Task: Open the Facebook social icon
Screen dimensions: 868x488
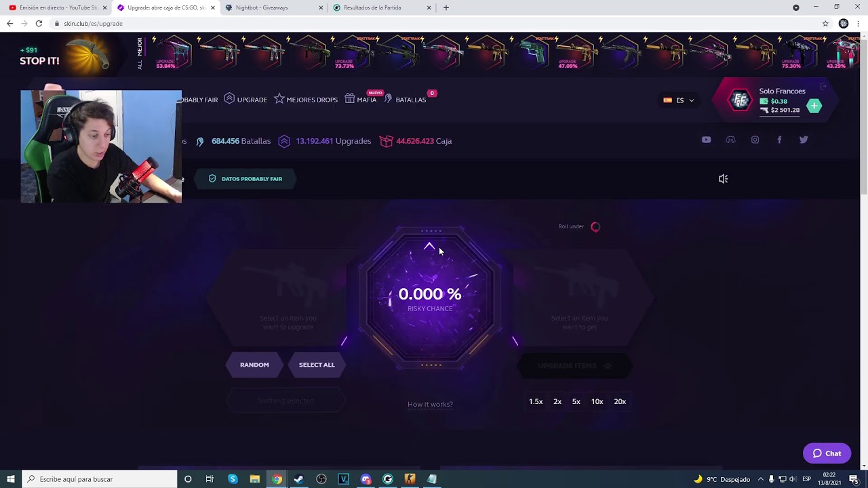Action: click(779, 140)
